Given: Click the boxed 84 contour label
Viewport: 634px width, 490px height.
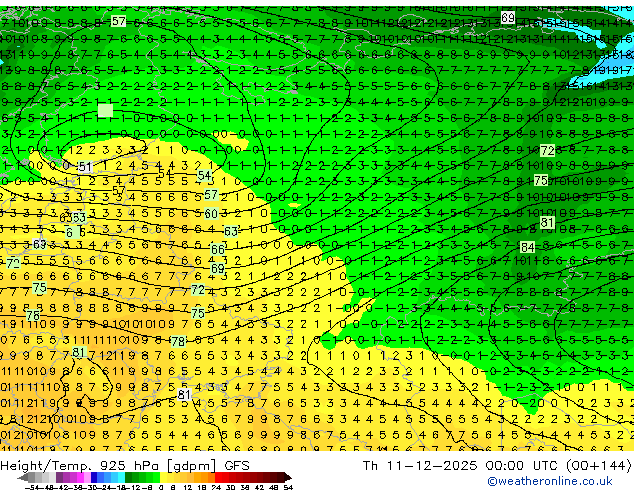Looking at the screenshot, I should click(x=528, y=247).
